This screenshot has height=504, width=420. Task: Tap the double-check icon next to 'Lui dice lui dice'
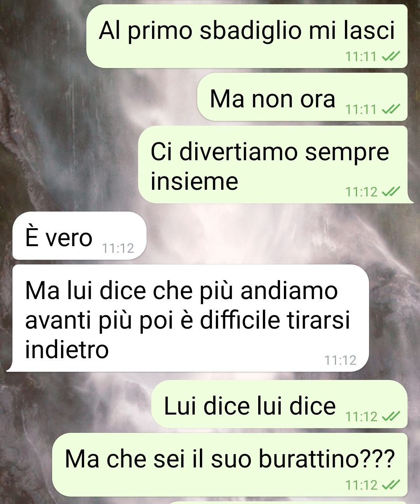[391, 416]
